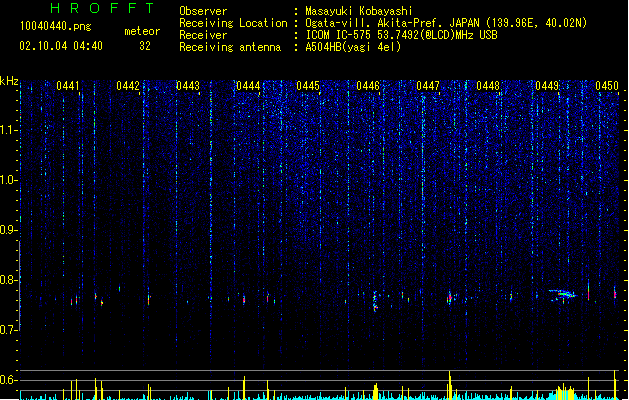
Task: Click the 0448 time marker
Action: [x=488, y=86]
